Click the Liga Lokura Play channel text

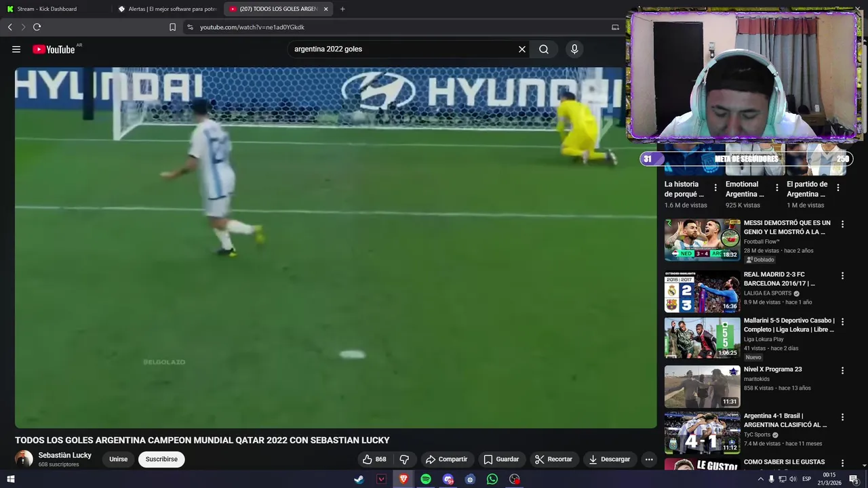tap(764, 339)
